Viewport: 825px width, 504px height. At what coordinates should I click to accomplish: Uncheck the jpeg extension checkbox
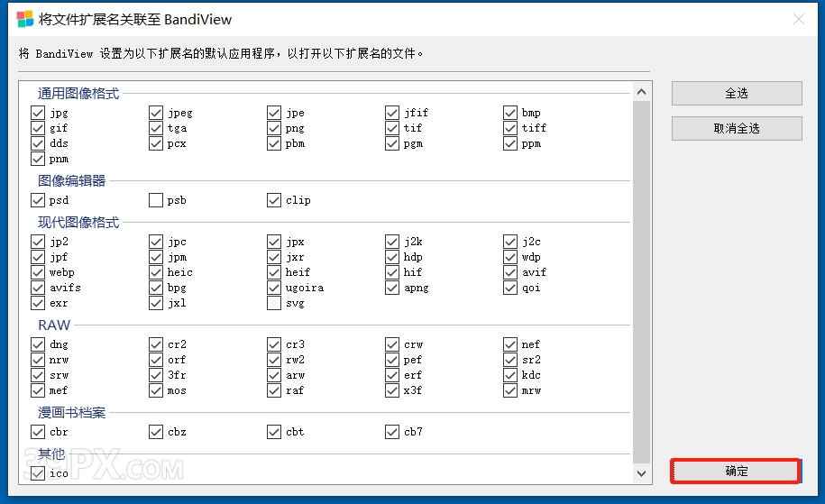156,113
